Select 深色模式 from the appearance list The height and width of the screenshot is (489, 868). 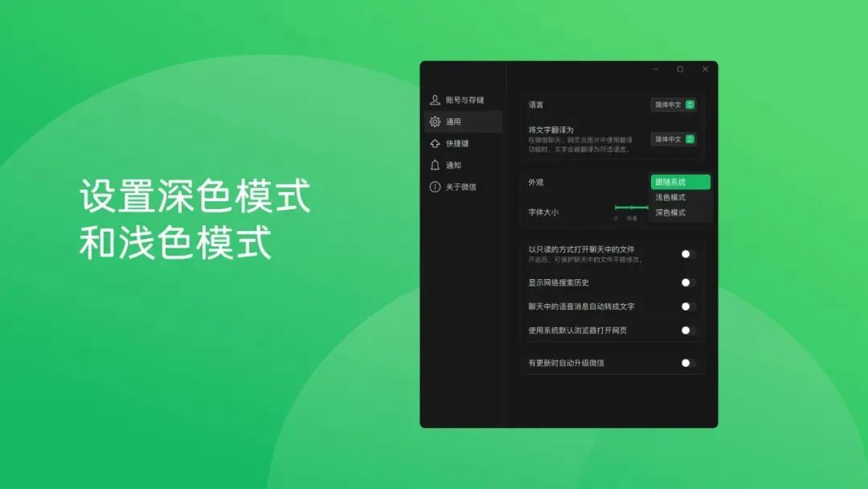point(679,212)
